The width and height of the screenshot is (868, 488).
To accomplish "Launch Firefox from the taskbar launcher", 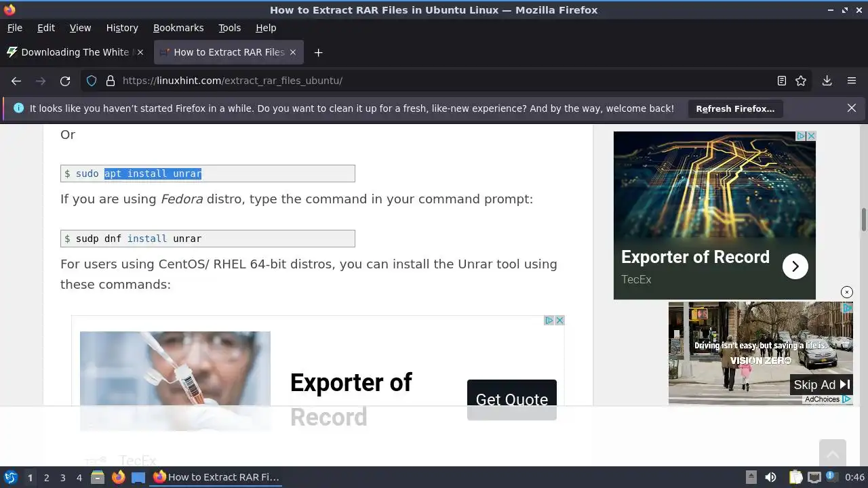I will [118, 477].
